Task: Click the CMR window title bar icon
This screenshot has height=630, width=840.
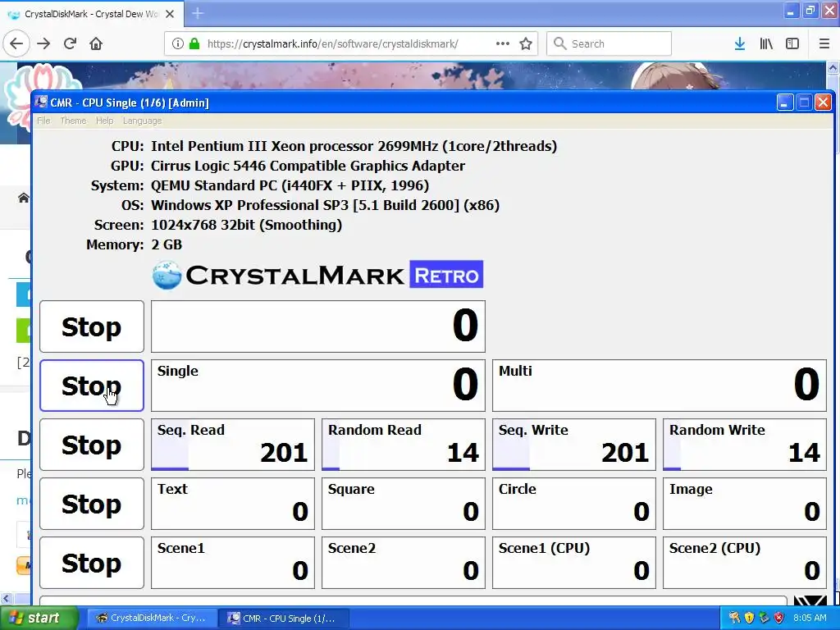Action: pos(41,102)
